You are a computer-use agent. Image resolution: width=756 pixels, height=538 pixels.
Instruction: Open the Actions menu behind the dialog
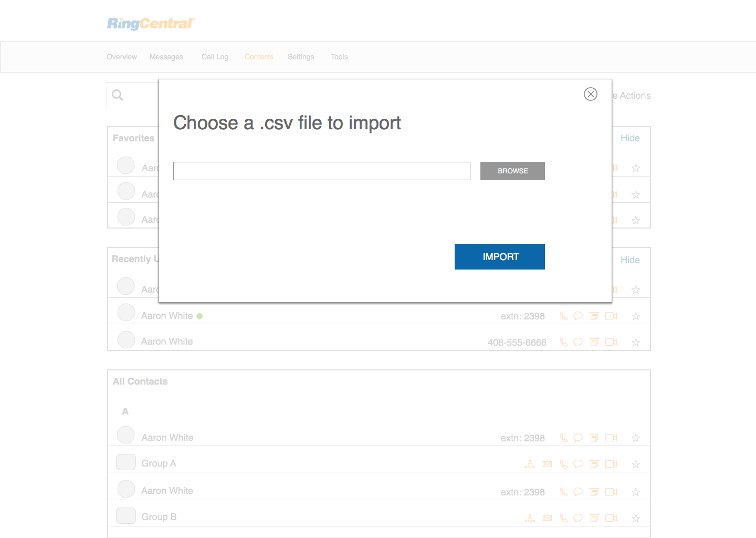[632, 96]
